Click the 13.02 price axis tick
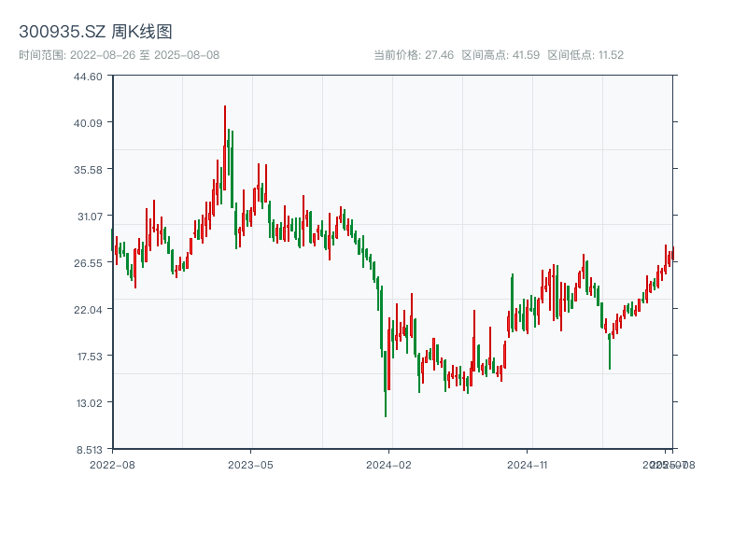 pos(88,402)
